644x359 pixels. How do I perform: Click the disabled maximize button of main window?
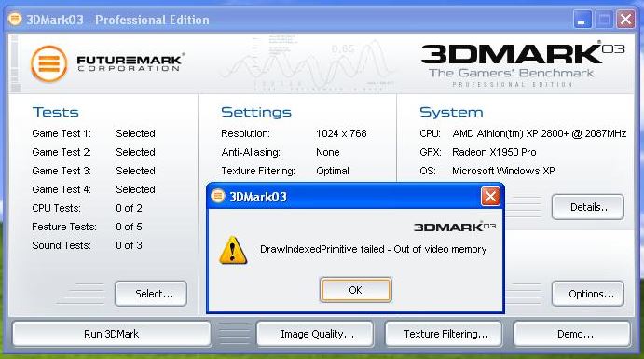(604, 20)
